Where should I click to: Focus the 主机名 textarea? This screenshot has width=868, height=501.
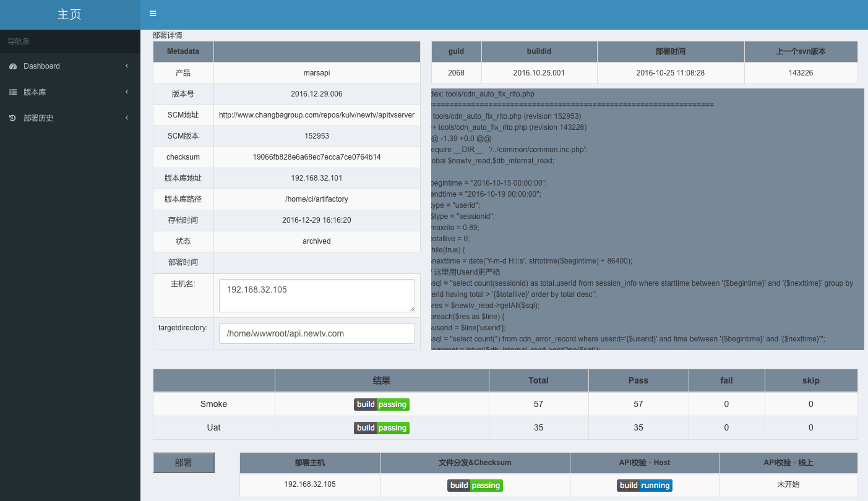coord(317,296)
